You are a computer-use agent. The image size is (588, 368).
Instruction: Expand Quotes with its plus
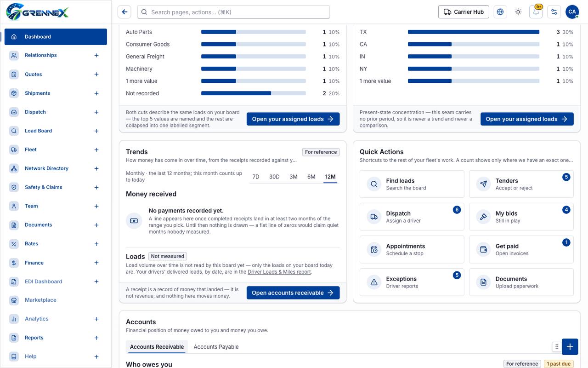[96, 74]
